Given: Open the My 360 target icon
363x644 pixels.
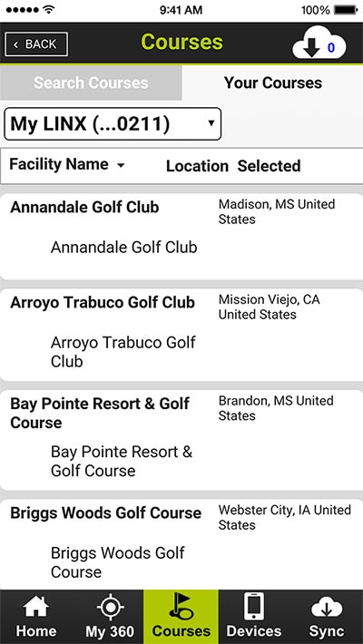Looking at the screenshot, I should click(110, 607).
